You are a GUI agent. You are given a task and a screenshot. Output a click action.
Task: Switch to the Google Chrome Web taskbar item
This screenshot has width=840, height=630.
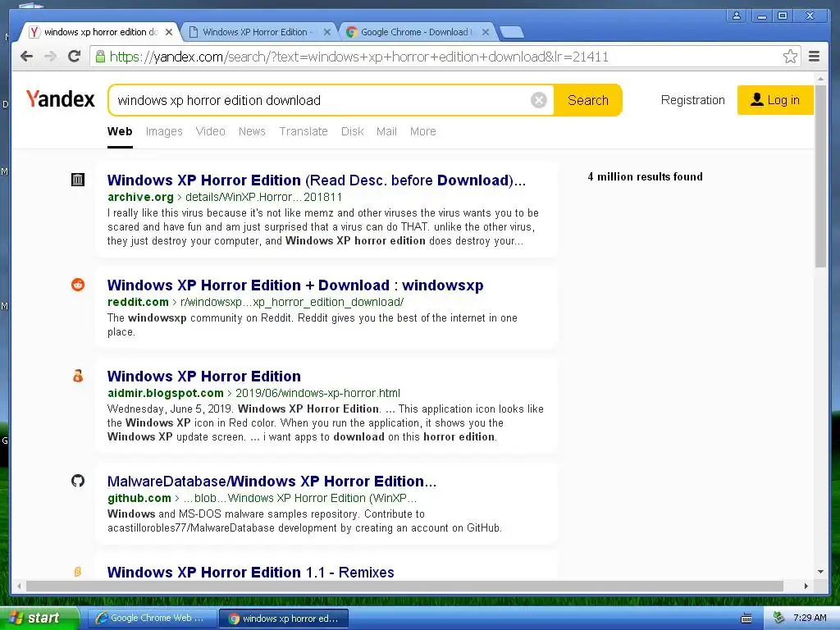151,619
